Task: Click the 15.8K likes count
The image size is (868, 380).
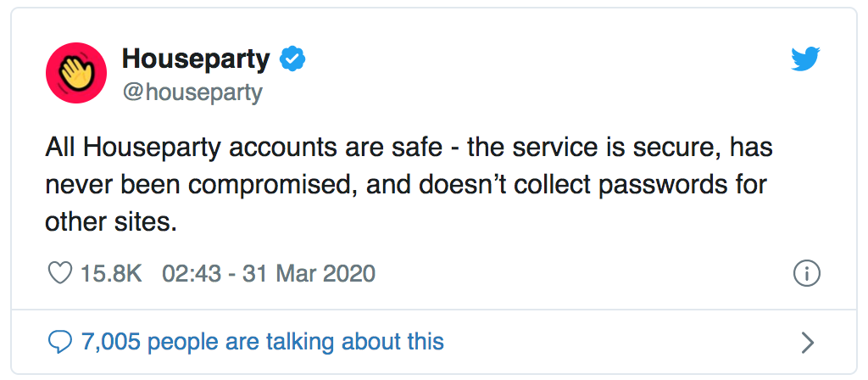Action: point(111,273)
